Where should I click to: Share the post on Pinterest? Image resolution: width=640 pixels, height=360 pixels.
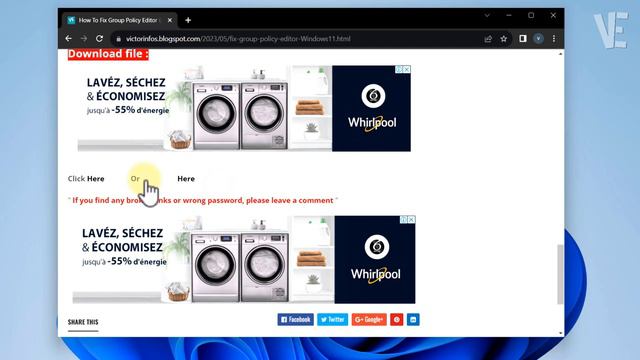[396, 319]
